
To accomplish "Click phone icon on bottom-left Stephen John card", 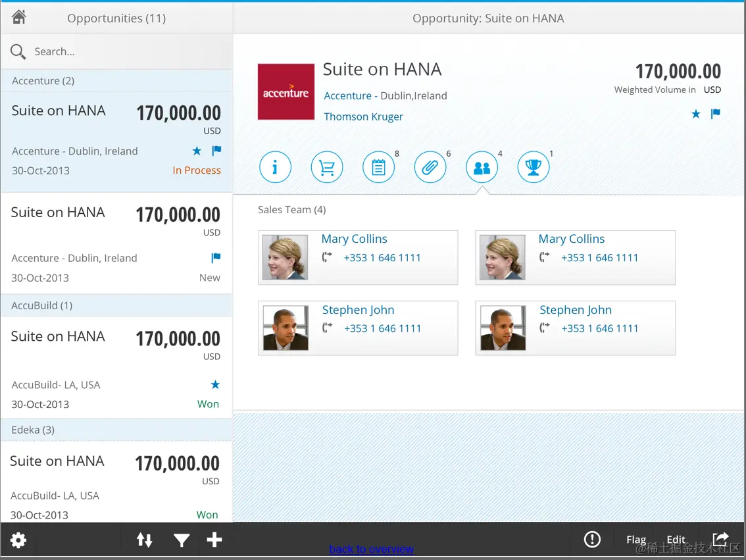I will (327, 327).
